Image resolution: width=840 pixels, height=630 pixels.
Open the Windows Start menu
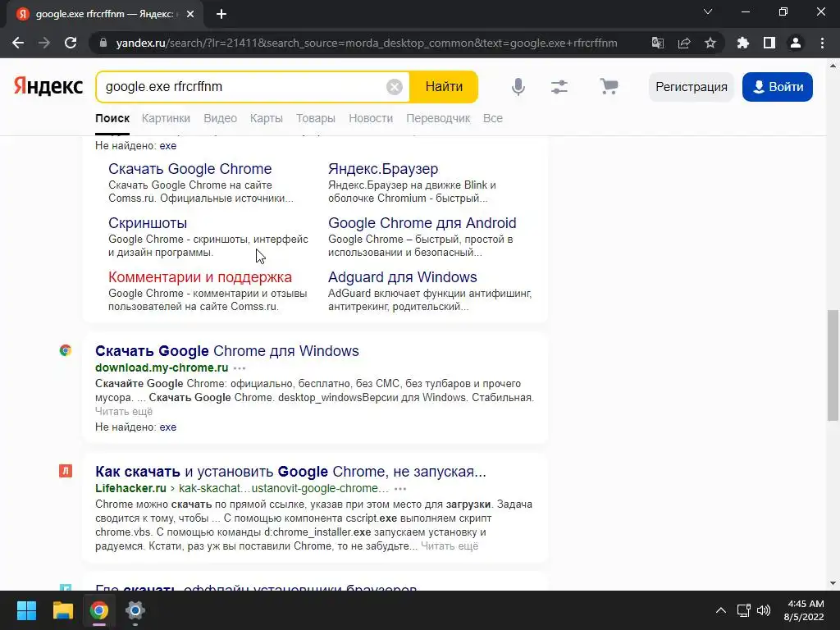coord(26,610)
